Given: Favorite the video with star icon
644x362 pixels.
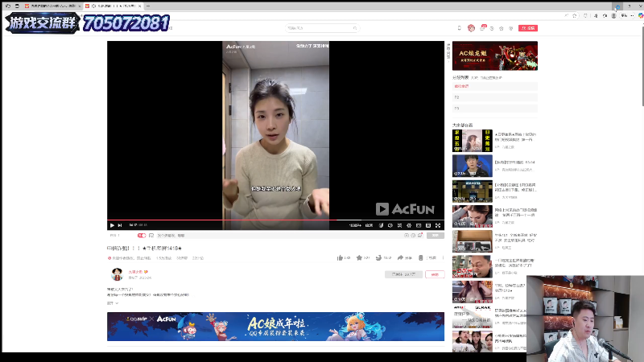Looking at the screenshot, I should click(x=359, y=257).
